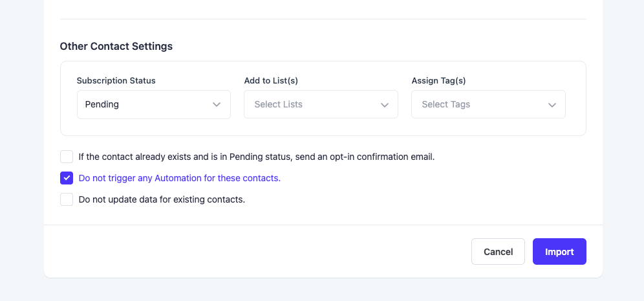Open the Subscription Status Pending dropdown
This screenshot has width=644, height=301.
click(x=154, y=104)
